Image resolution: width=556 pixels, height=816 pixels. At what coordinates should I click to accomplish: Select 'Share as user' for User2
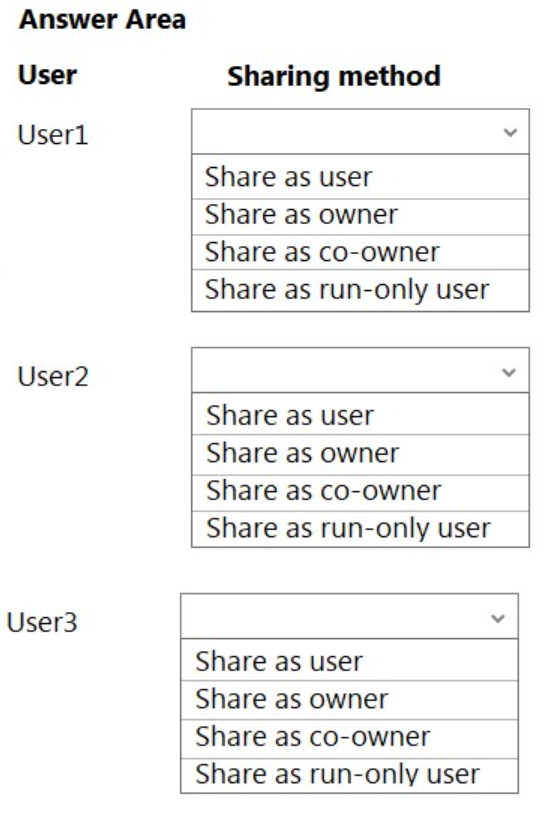pyautogui.click(x=360, y=414)
